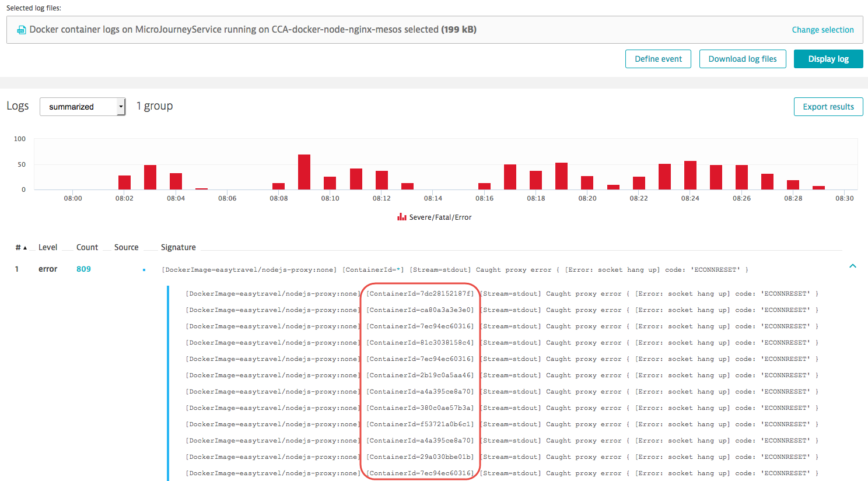Screen dimensions: 868x481
Task: Click the Source column header
Action: (x=126, y=247)
